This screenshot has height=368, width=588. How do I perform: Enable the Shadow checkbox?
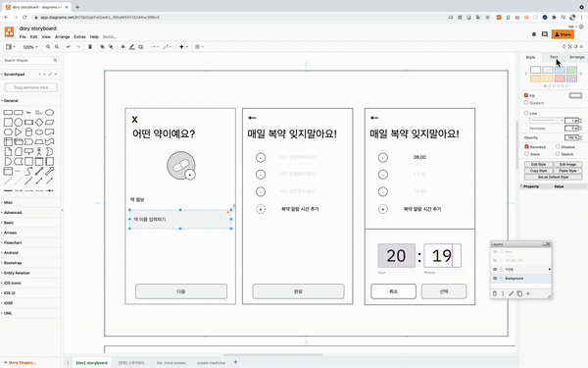[x=558, y=146]
